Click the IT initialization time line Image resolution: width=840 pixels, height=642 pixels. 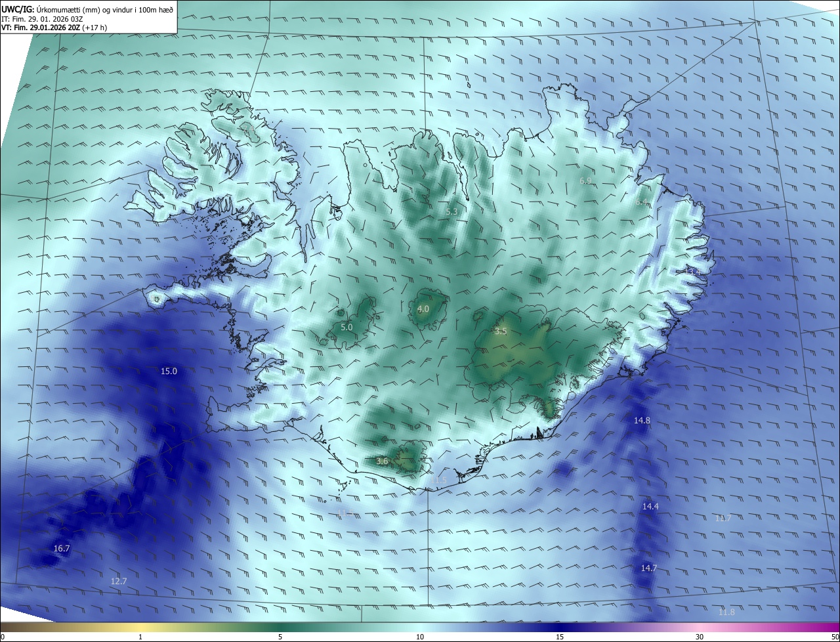point(42,19)
